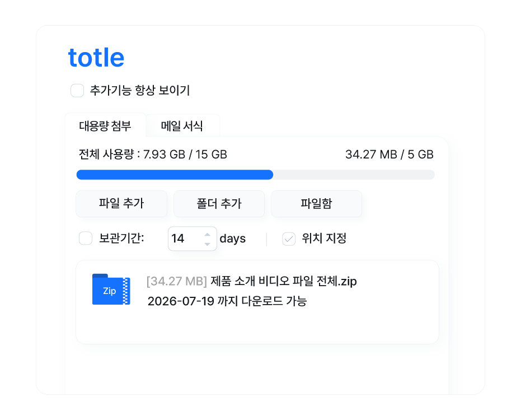Toggle the 보관기간 checkbox
This screenshot has height=420, width=521.
86,239
